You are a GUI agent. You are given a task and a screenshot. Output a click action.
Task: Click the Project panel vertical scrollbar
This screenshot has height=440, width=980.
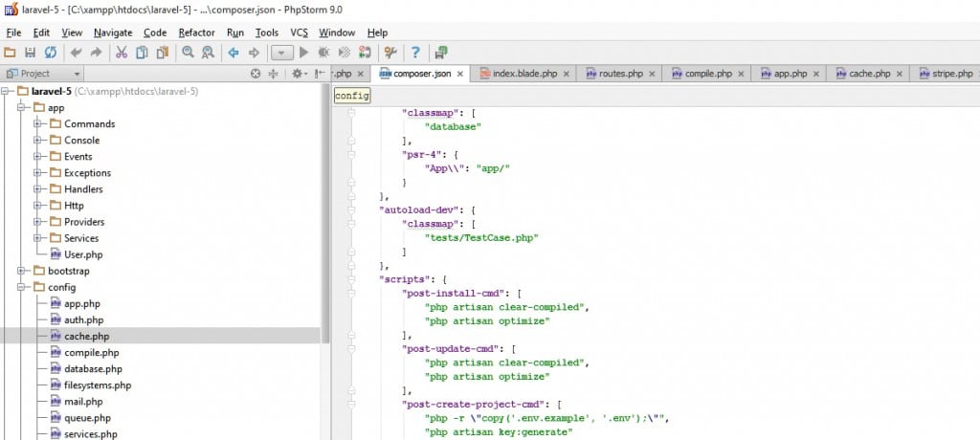point(325,212)
